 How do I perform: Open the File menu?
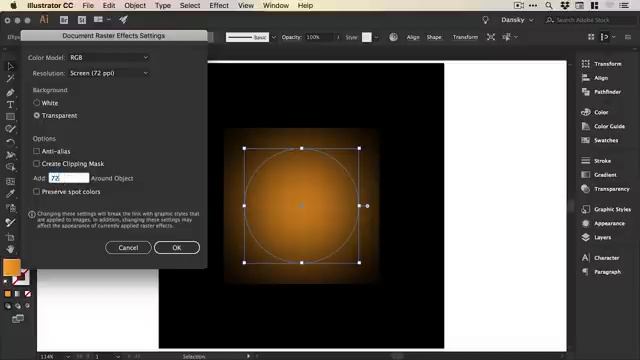88,5
